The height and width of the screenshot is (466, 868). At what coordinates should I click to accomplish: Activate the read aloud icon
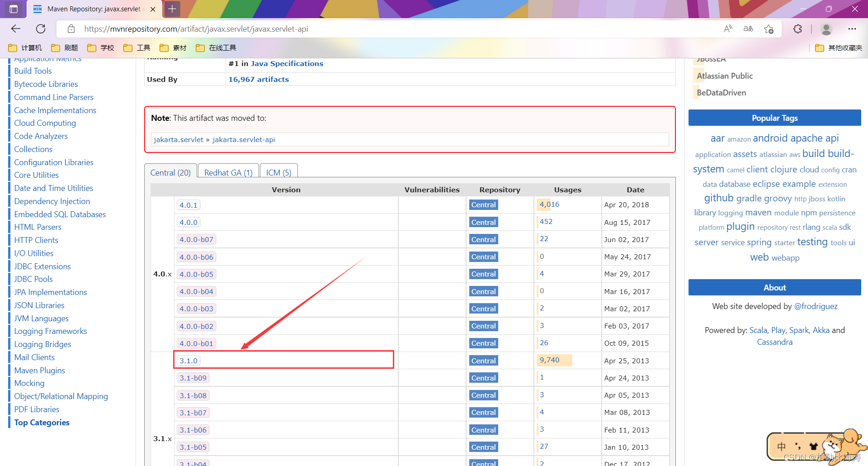[728, 29]
